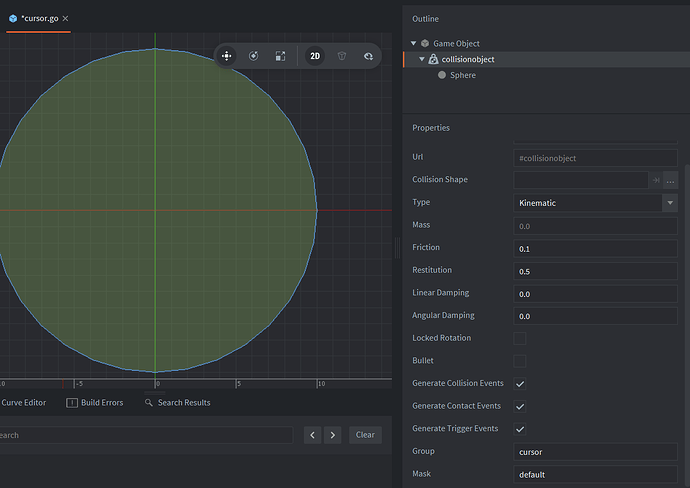Select the Rotate tool in scene toolbar
The width and height of the screenshot is (690, 488).
click(253, 56)
